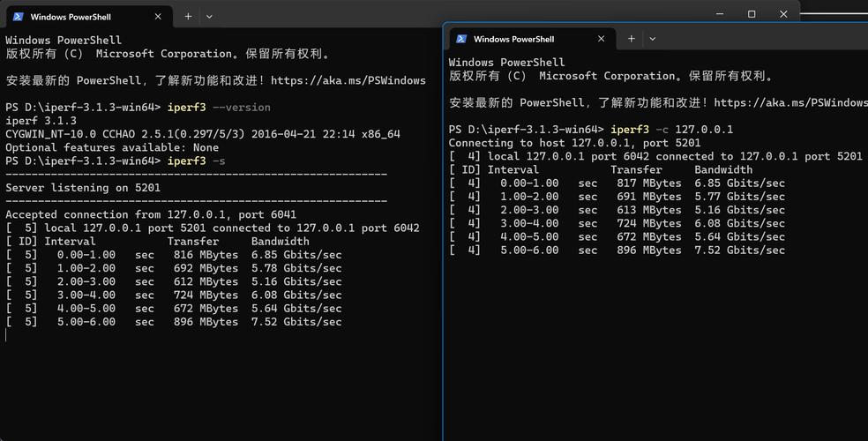Expand the right window's tab profile dropdown
Image resolution: width=868 pixels, height=441 pixels.
[x=653, y=39]
